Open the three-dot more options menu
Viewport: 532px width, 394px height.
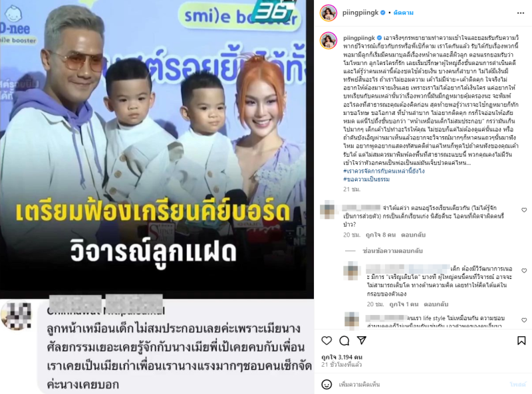pyautogui.click(x=521, y=13)
